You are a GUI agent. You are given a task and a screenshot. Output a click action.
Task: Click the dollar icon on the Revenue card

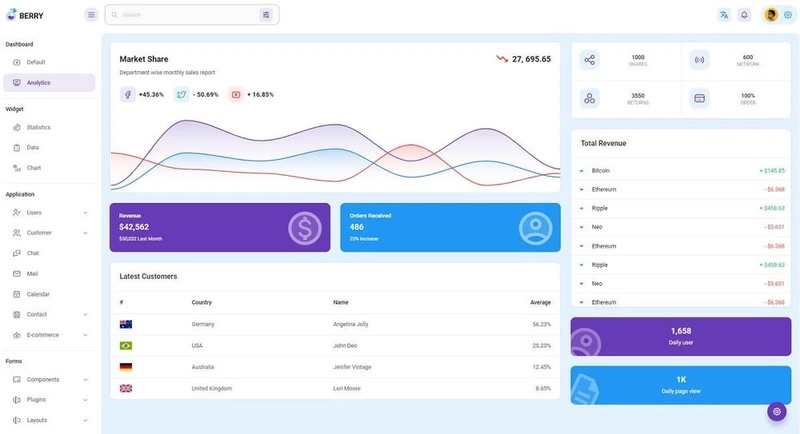click(305, 228)
